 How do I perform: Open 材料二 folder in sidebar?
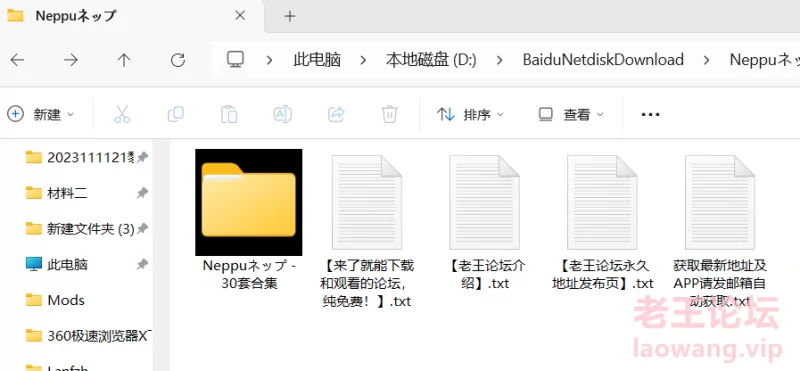[x=56, y=193]
